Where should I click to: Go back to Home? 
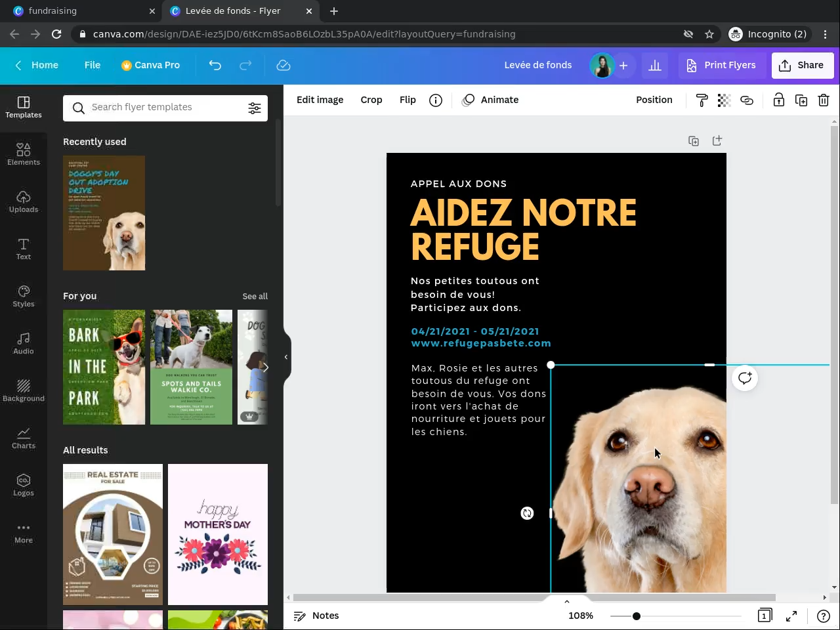[x=37, y=65]
